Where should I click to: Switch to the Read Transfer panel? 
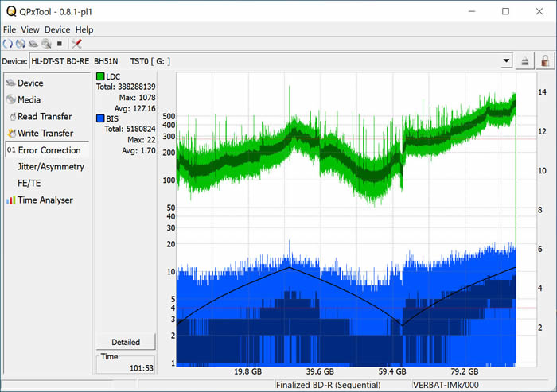pos(45,117)
